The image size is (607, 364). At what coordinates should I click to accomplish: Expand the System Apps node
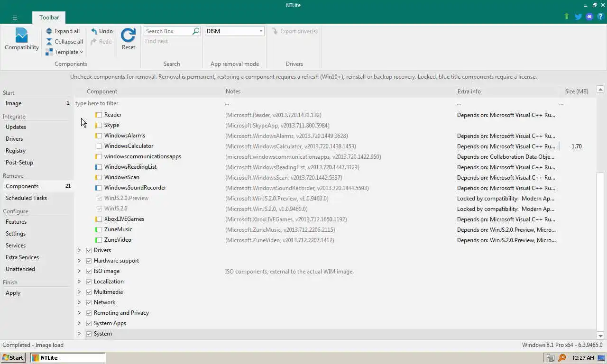(x=79, y=323)
